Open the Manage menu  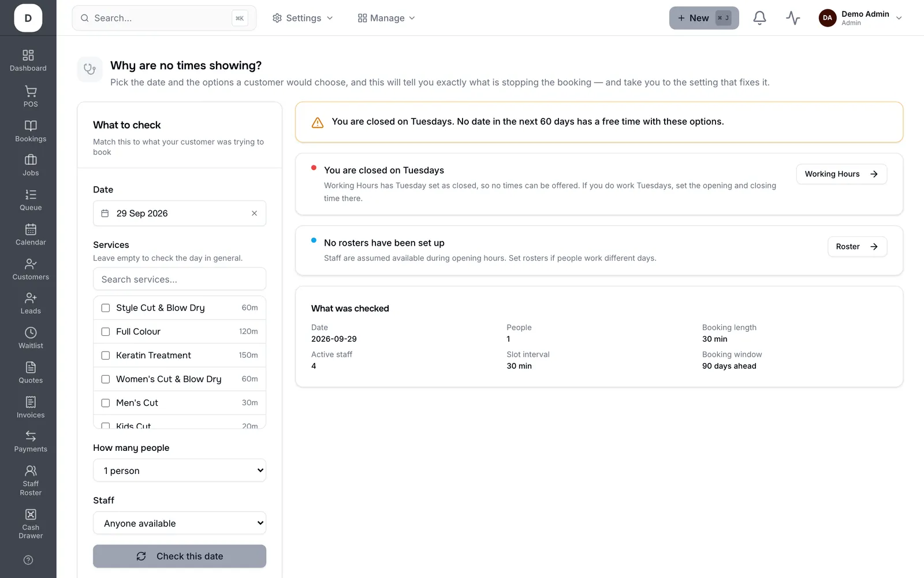pos(386,18)
